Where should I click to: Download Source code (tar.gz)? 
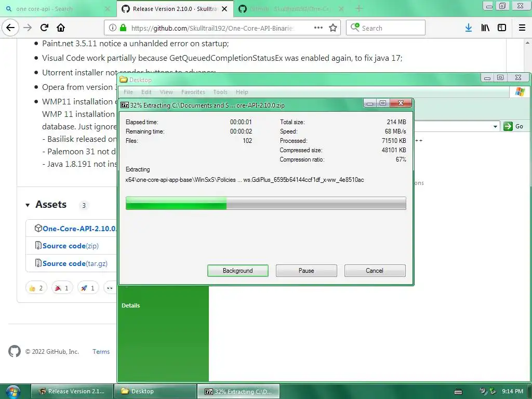(75, 263)
